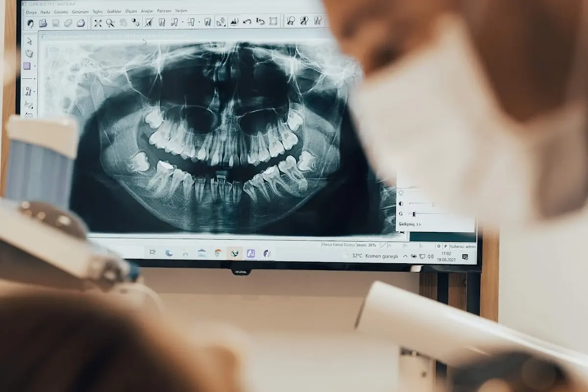Click the 32°C Kısmen güneşli weather widget
Screen dimensions: 588x392
point(375,256)
